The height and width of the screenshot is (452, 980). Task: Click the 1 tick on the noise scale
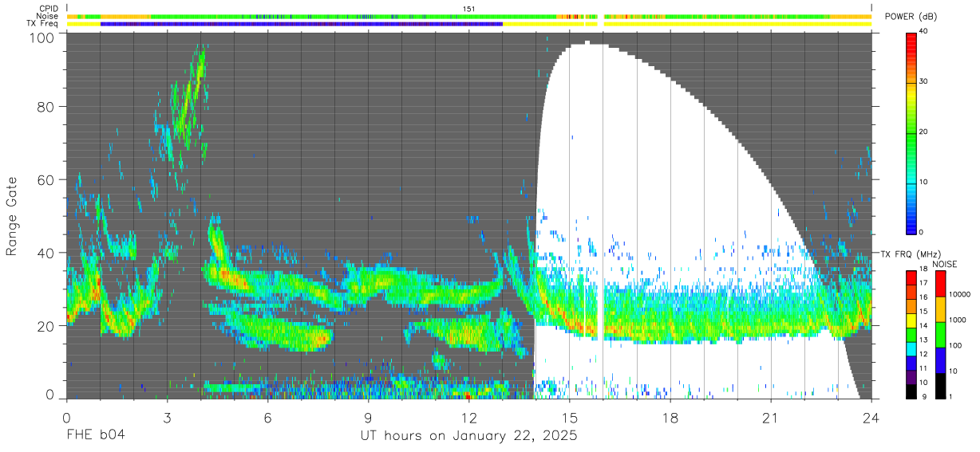950,396
